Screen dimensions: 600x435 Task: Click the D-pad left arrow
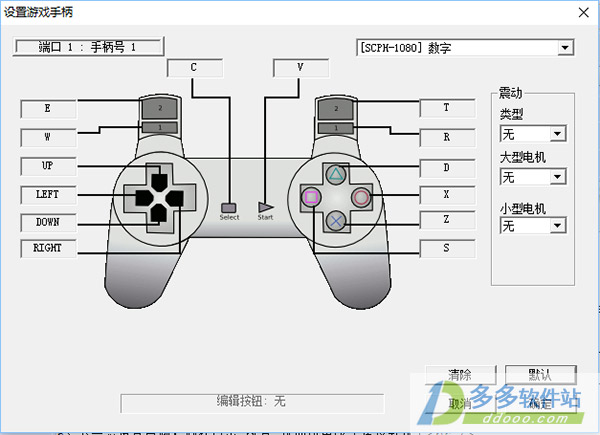pyautogui.click(x=144, y=198)
